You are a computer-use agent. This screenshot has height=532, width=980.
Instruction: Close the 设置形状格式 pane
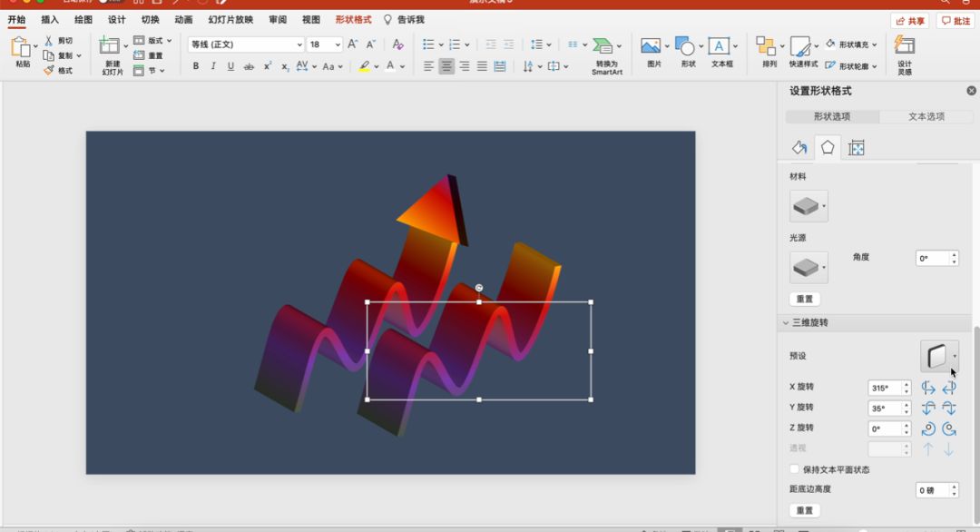pos(971,91)
